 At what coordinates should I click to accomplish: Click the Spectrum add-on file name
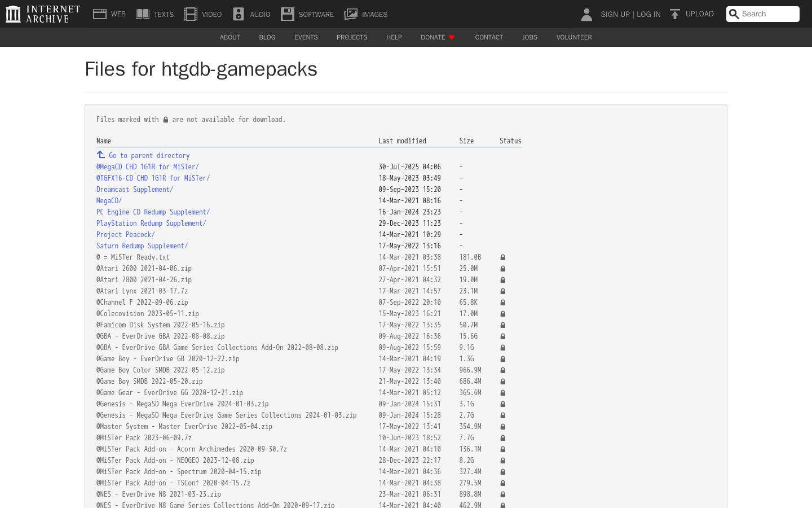click(x=179, y=472)
